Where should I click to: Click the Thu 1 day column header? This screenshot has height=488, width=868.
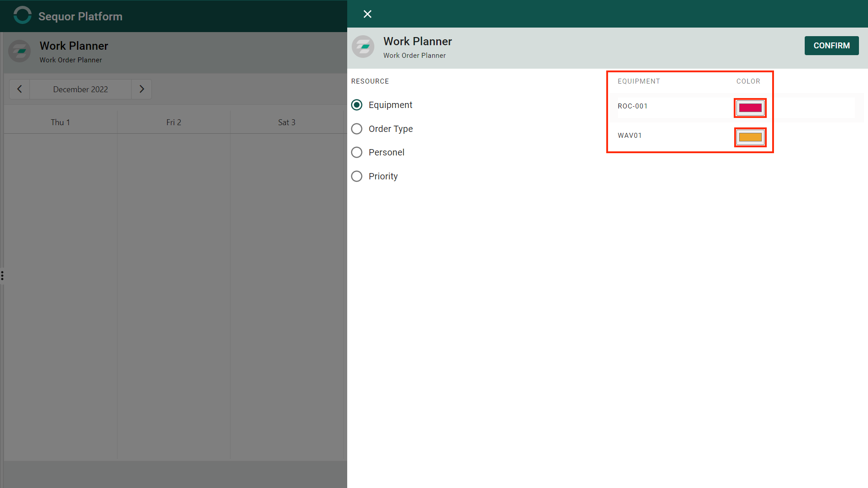tap(61, 122)
